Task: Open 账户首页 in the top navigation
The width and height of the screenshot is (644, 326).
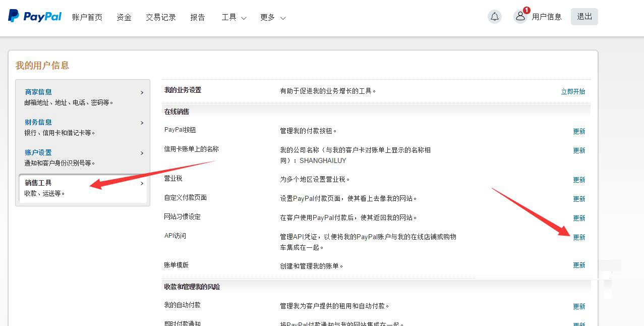Action: point(87,17)
